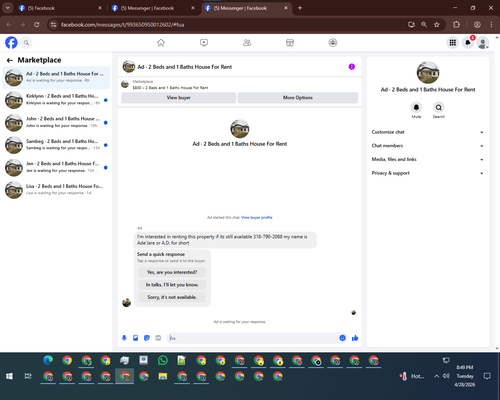This screenshot has width=500, height=400.
Task: Expand the Privacy & support section
Action: coord(428,173)
